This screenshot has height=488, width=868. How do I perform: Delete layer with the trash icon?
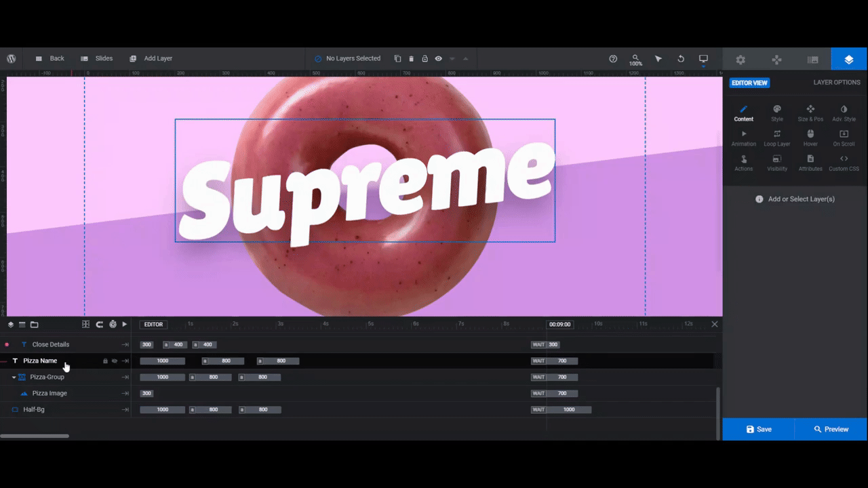click(x=411, y=58)
